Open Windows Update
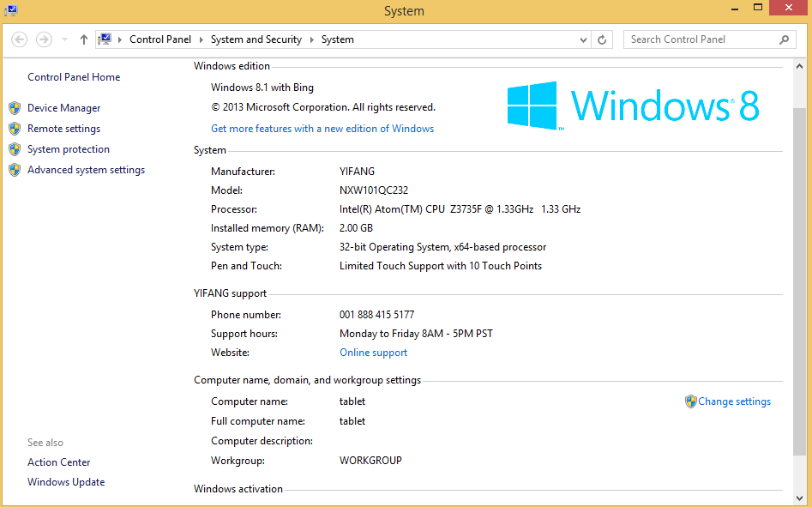The image size is (812, 507). click(66, 482)
